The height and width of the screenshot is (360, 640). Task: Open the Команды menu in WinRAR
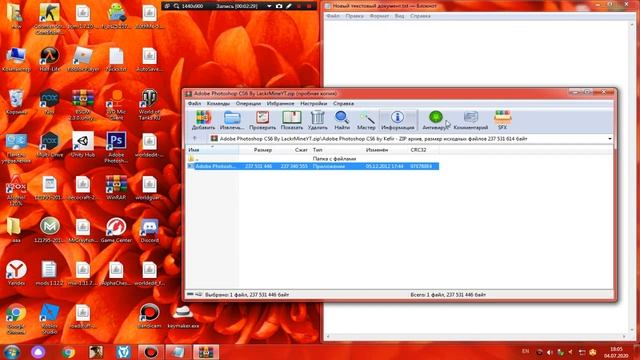218,104
